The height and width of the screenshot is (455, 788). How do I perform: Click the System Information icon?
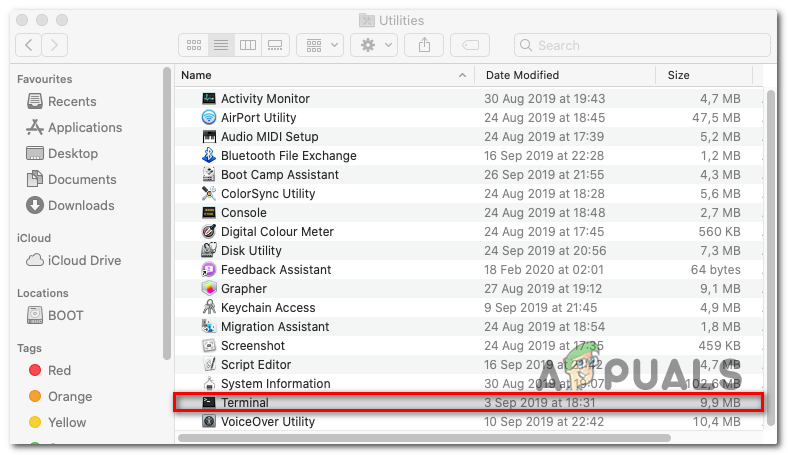(209, 384)
